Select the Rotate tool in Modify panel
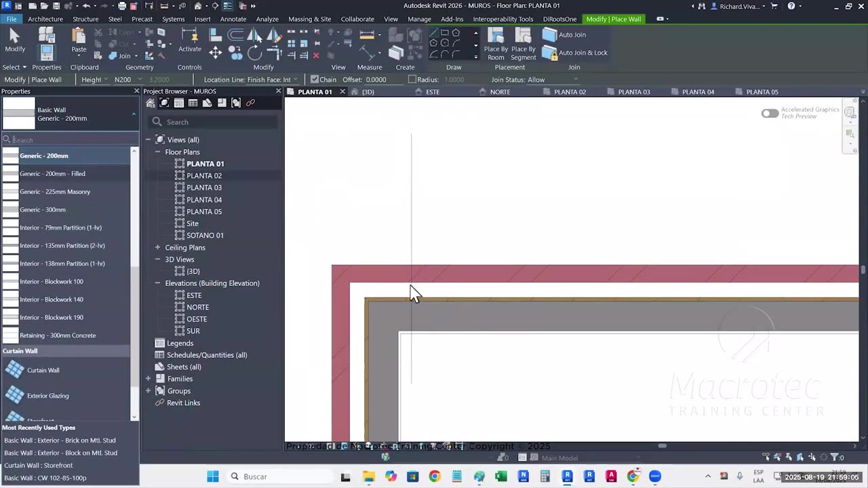Screen dimensions: 868x488 [x=254, y=52]
